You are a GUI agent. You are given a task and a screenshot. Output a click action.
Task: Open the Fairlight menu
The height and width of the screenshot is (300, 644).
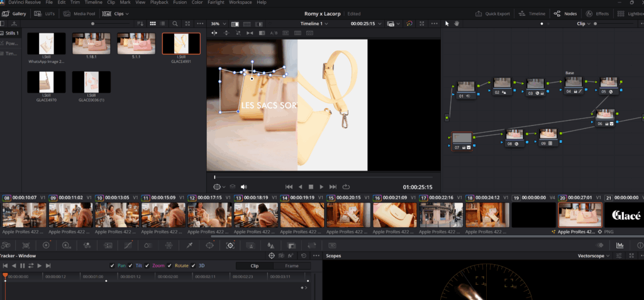pyautogui.click(x=216, y=3)
